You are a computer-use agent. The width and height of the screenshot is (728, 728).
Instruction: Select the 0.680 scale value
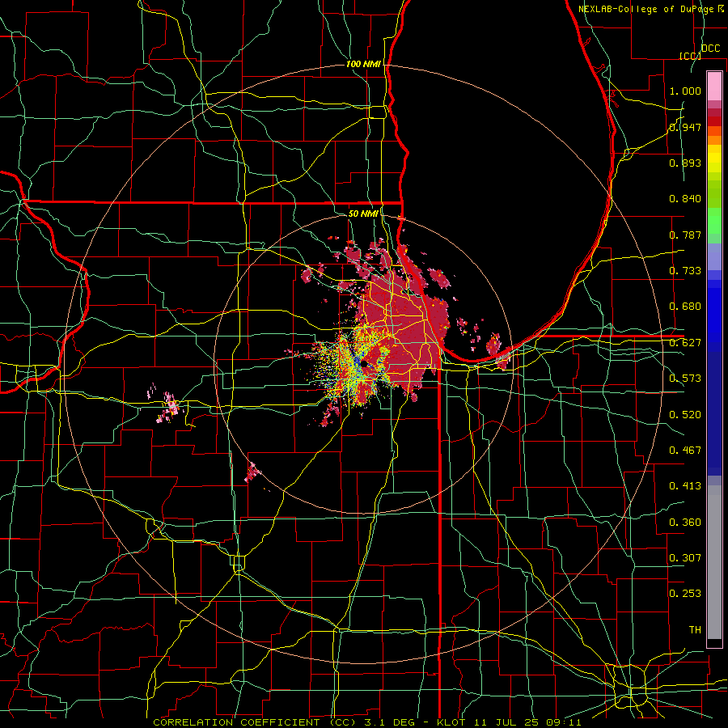685,307
